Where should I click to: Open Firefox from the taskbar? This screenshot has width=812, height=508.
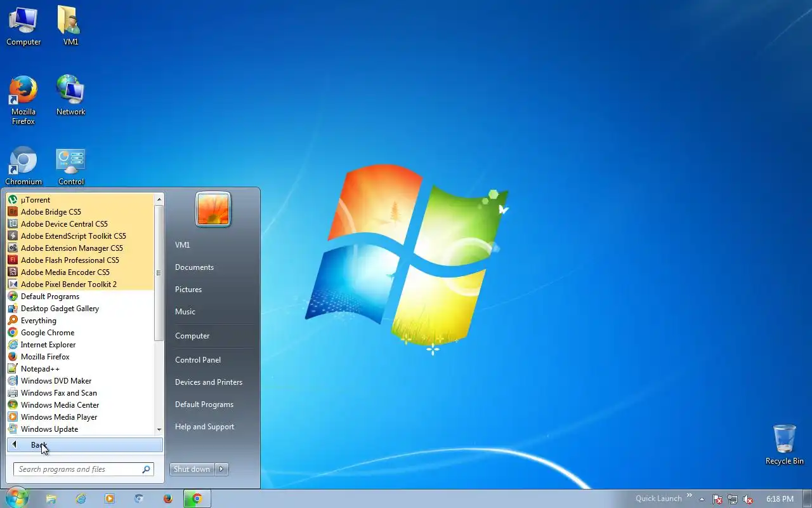click(x=168, y=498)
